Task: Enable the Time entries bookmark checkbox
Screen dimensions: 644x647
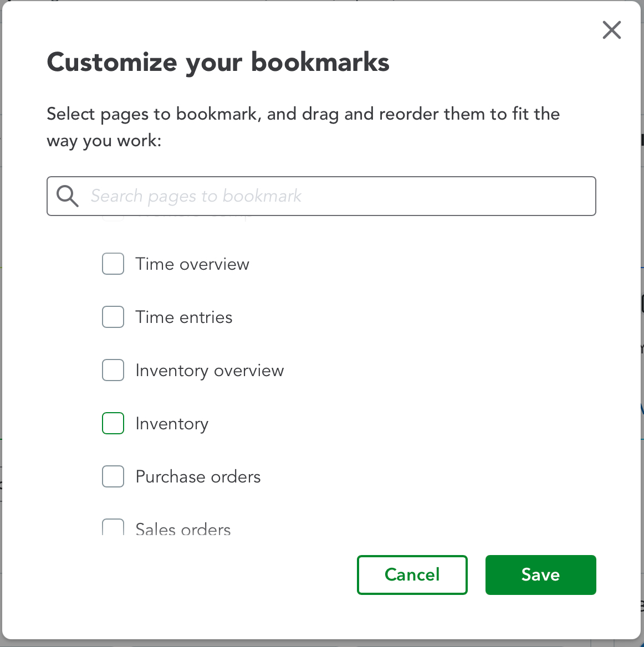Action: point(113,317)
